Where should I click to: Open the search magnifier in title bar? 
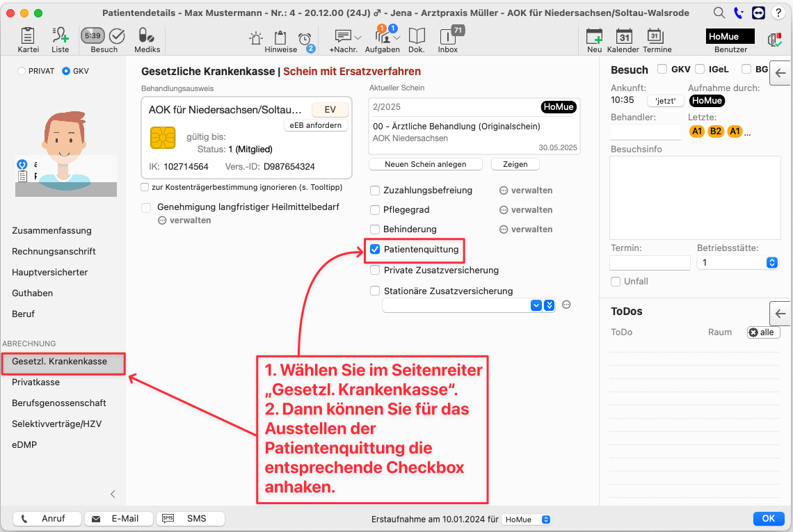click(719, 13)
